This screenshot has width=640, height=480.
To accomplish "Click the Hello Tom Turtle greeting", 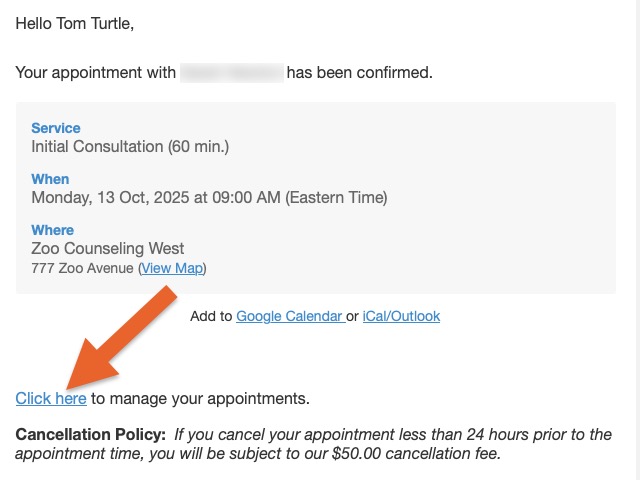I will [x=75, y=23].
